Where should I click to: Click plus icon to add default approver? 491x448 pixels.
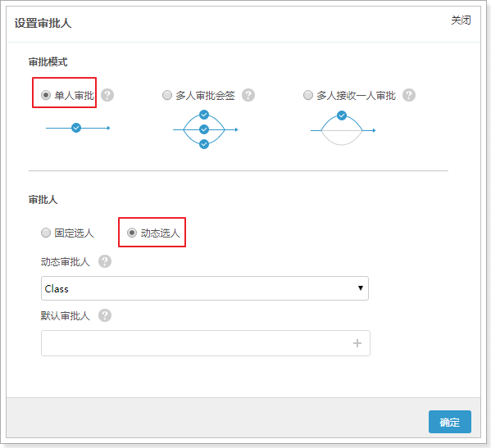click(357, 343)
